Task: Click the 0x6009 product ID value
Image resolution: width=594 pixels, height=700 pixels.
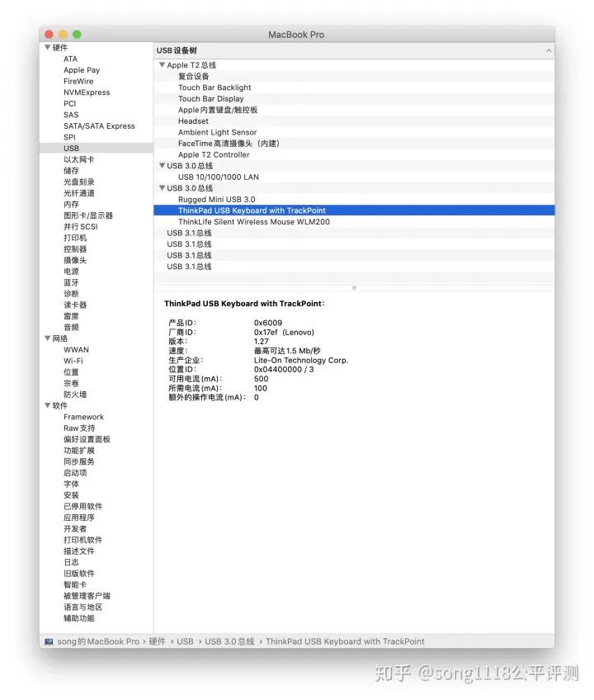Action: tap(268, 323)
